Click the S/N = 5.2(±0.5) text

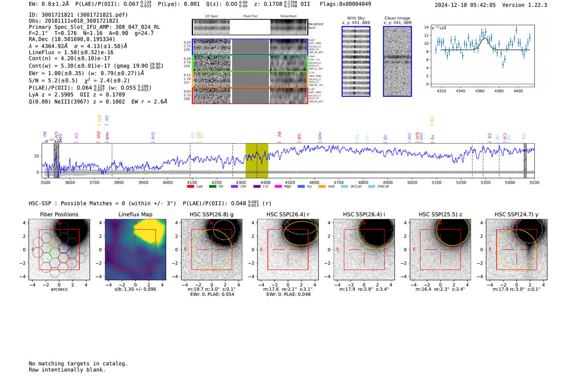coord(53,81)
